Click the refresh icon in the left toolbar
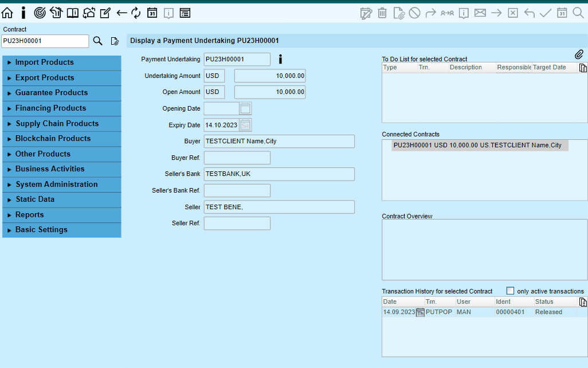 coord(136,12)
